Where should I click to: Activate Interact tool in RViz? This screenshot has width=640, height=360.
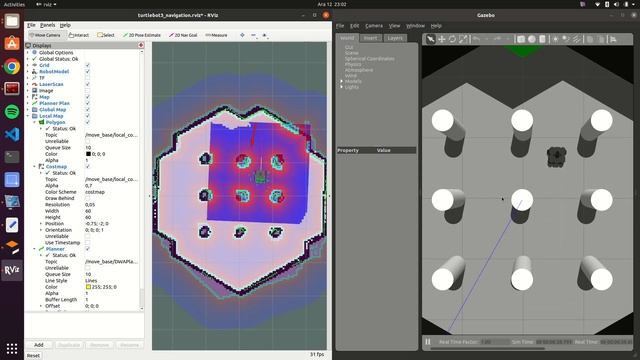[79, 35]
